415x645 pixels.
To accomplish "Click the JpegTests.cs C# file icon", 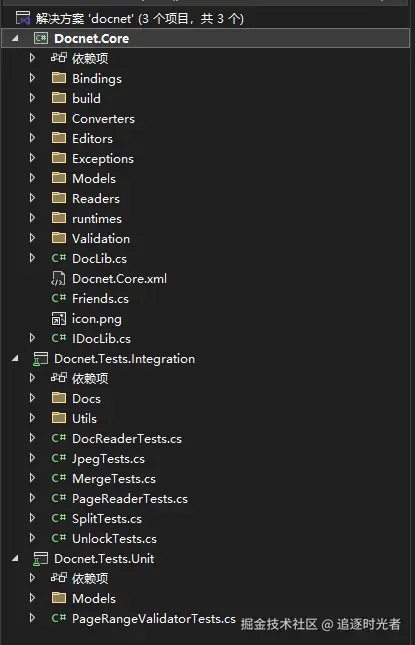I will (x=59, y=458).
